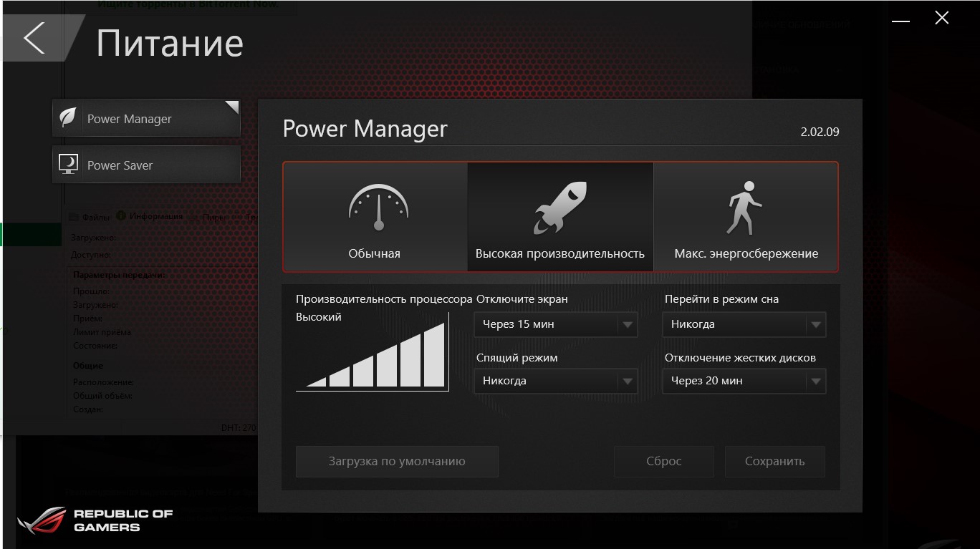Click the Сброс button
The image size is (980, 549).
coord(663,462)
